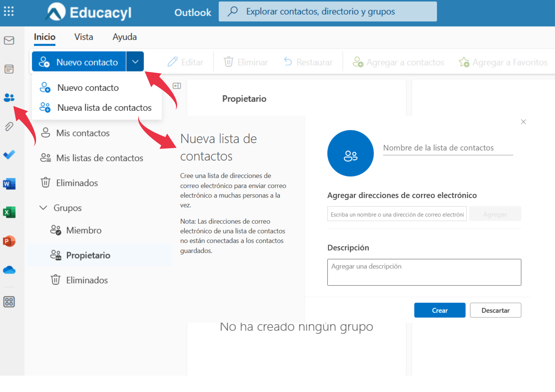Switch to the Inicio tab

pos(45,37)
